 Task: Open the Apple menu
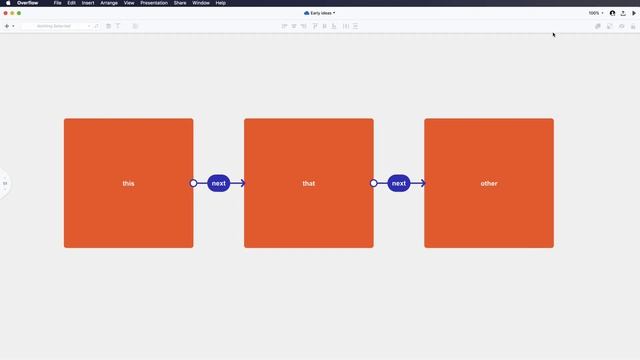point(8,3)
